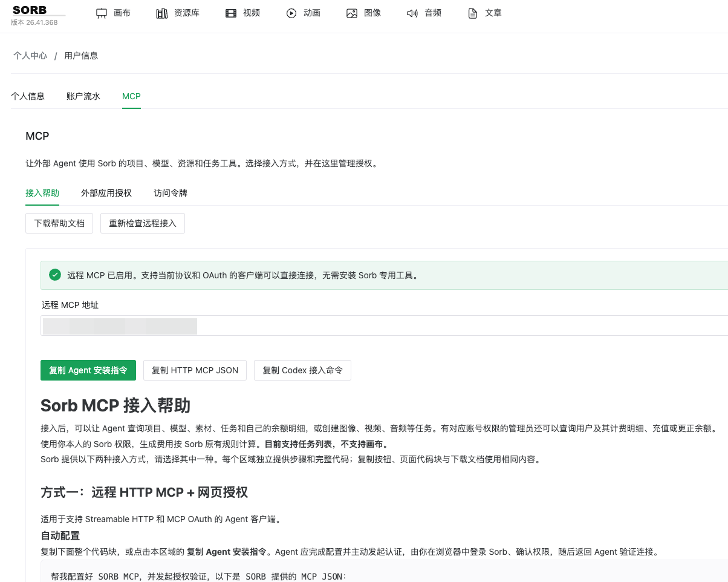
Task: Select the MCP tab
Action: tap(131, 96)
